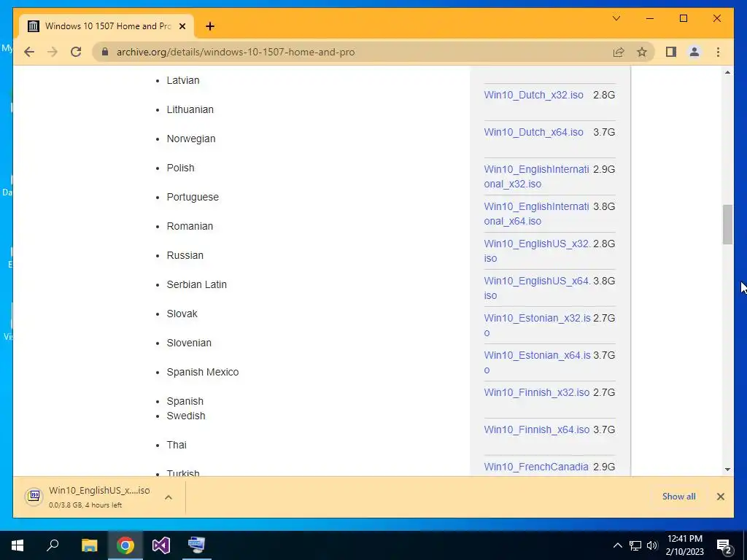
Task: Show hidden system tray icons
Action: pos(617,545)
